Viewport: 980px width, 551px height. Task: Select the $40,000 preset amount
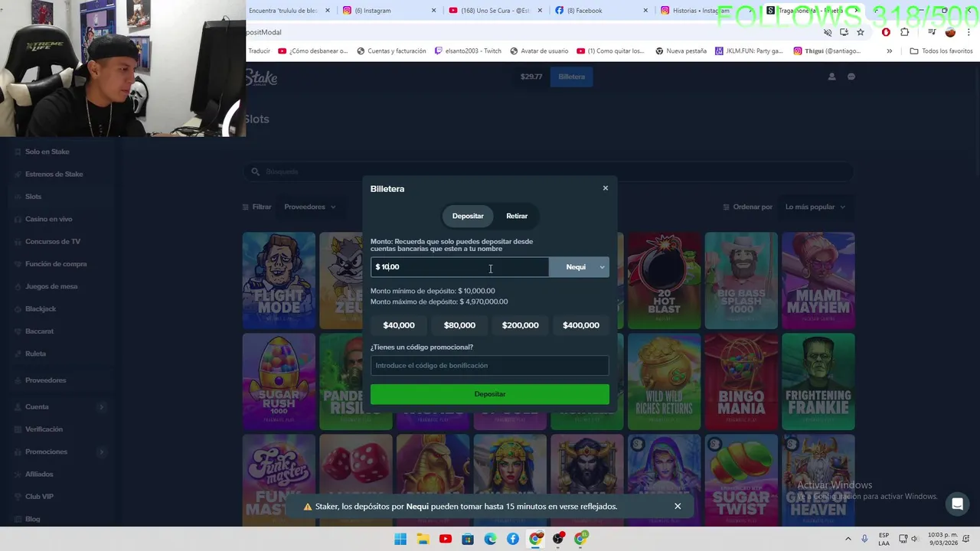(399, 325)
